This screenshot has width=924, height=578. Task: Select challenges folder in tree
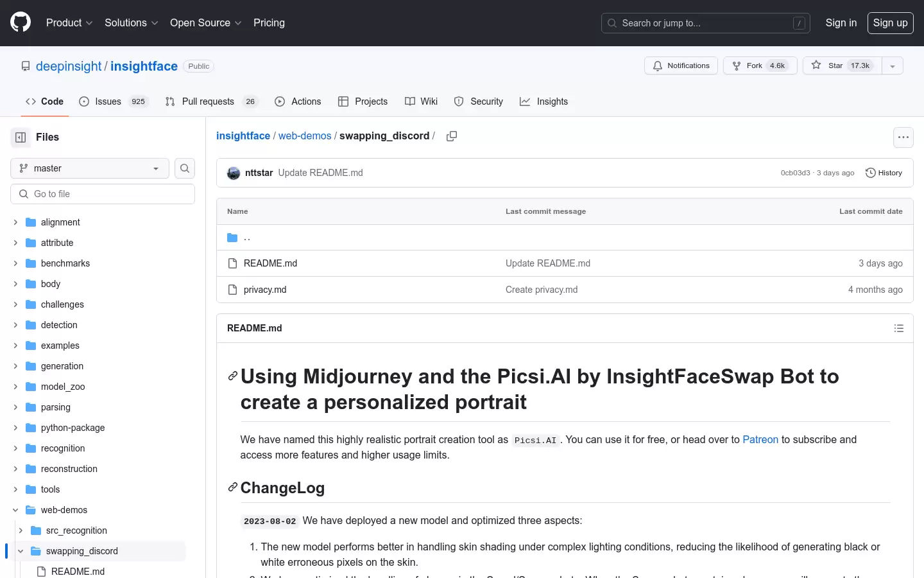(62, 304)
